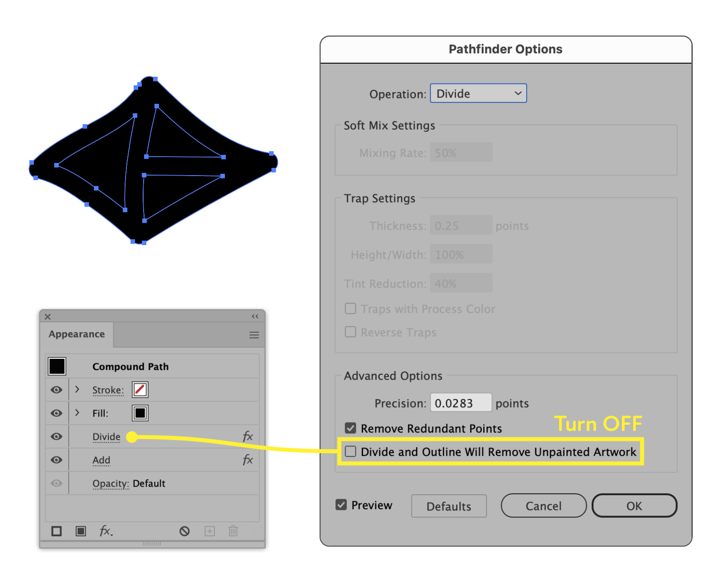Click the Duplicate Selected Item icon

pyautogui.click(x=210, y=531)
